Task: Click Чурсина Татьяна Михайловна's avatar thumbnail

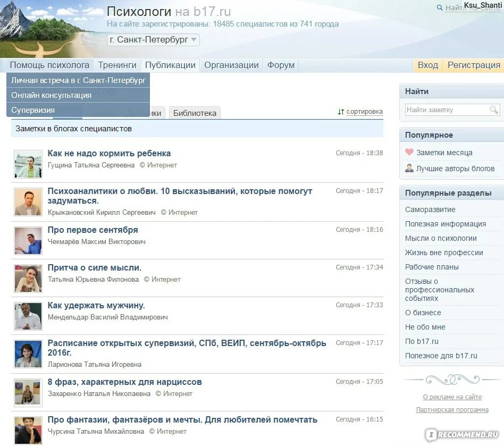Action: point(28,431)
